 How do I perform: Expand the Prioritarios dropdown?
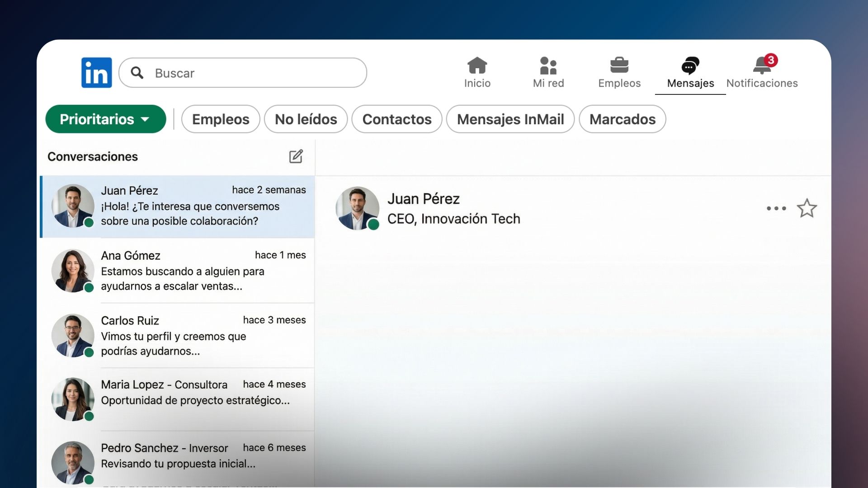[x=105, y=119]
